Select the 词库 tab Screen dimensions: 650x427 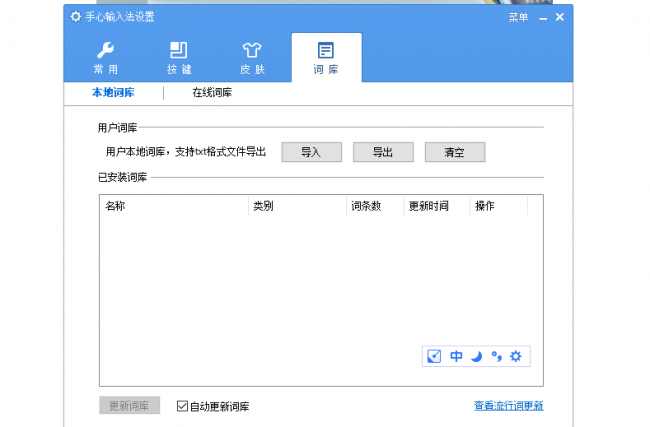click(326, 58)
